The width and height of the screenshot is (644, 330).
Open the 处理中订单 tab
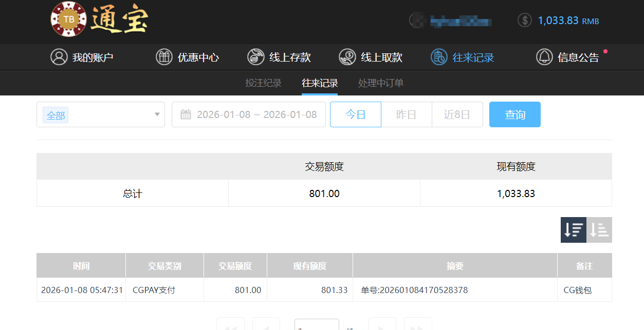(380, 83)
